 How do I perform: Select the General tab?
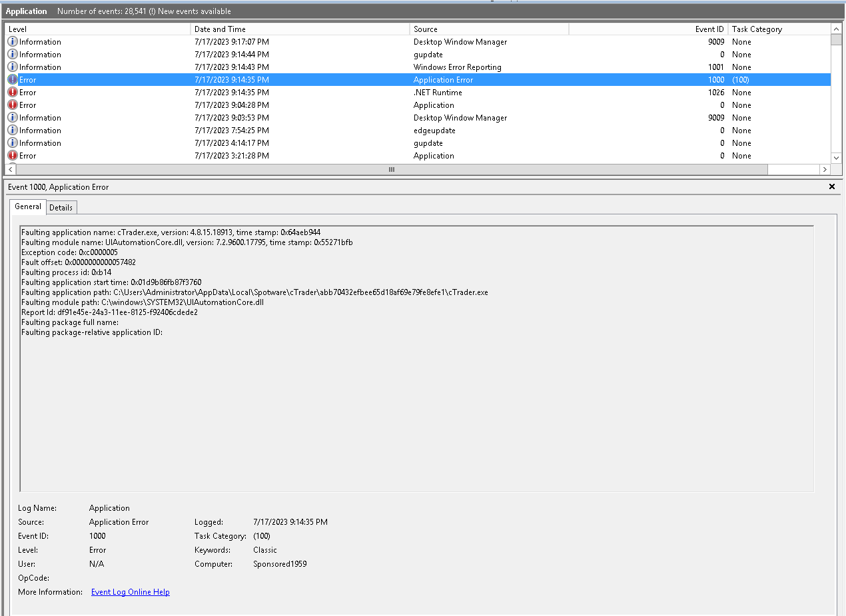click(28, 206)
